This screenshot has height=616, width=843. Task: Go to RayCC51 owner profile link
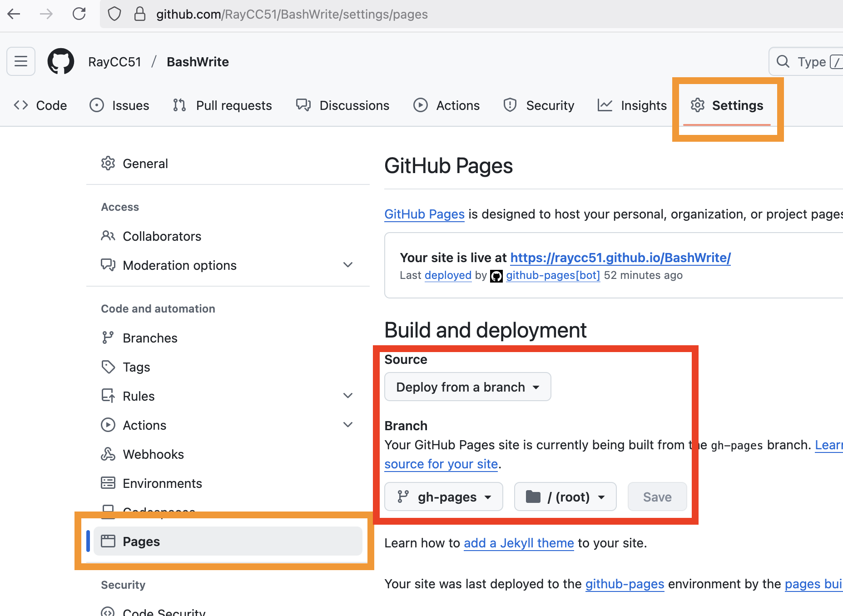tap(114, 62)
